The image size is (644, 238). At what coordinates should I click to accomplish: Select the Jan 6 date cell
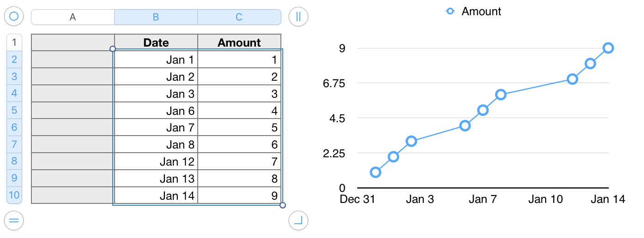[156, 111]
